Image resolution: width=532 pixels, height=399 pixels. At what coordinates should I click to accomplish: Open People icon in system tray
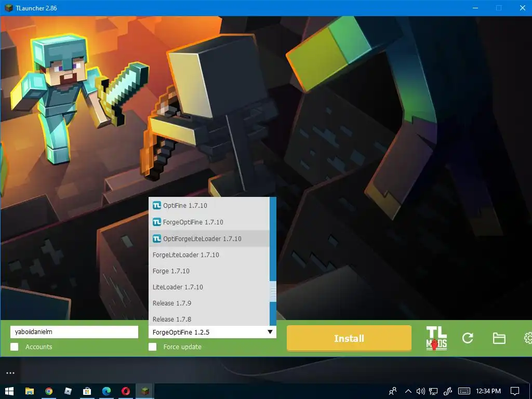[x=393, y=391]
